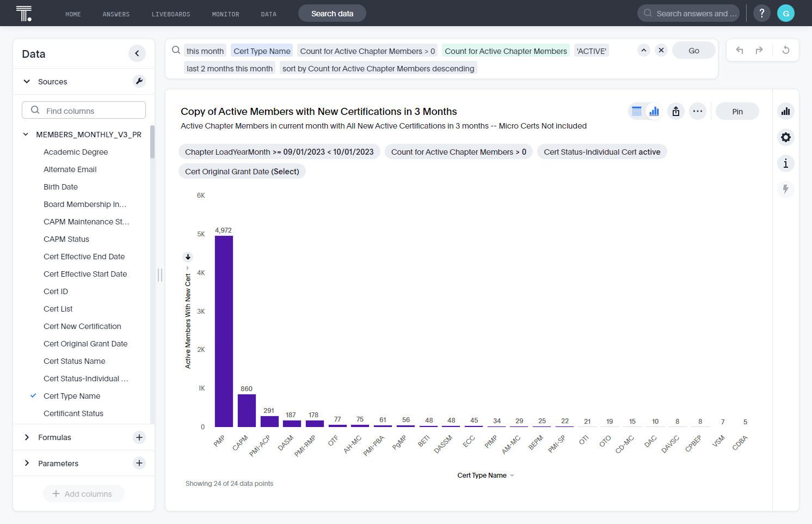This screenshot has height=524, width=812.
Task: Click the Search data button
Action: [332, 13]
